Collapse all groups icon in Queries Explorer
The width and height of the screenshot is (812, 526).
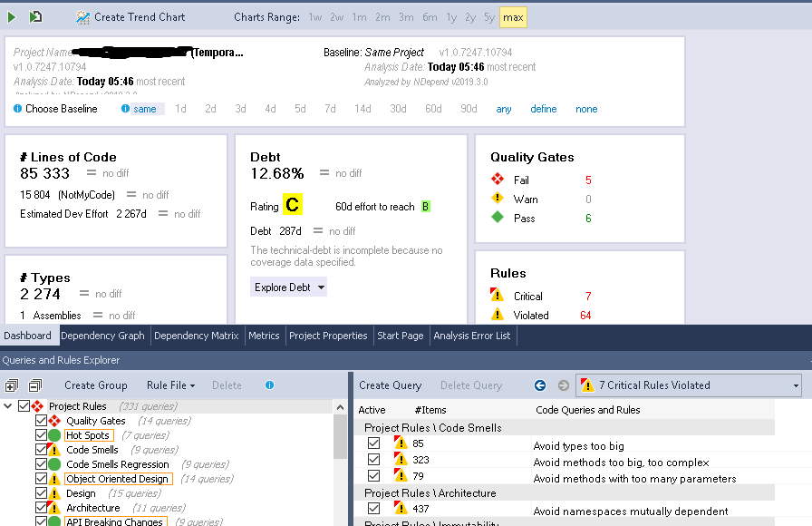pyautogui.click(x=35, y=385)
